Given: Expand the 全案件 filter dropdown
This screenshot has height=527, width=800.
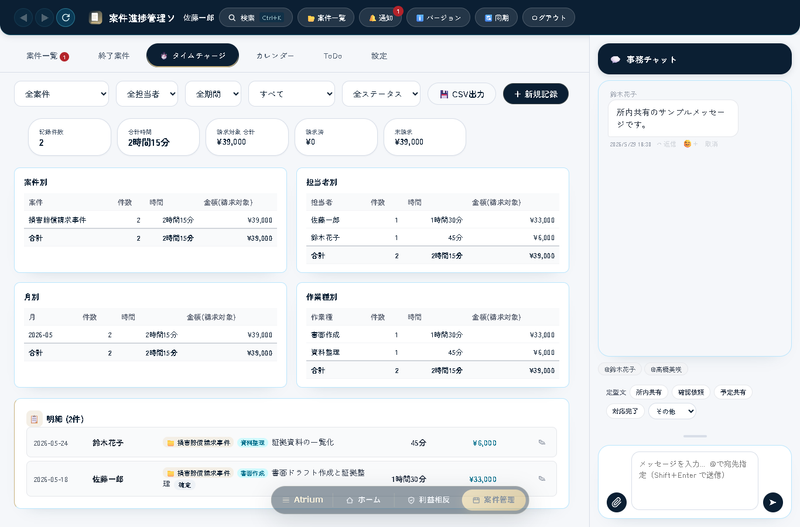Looking at the screenshot, I should click(x=62, y=94).
